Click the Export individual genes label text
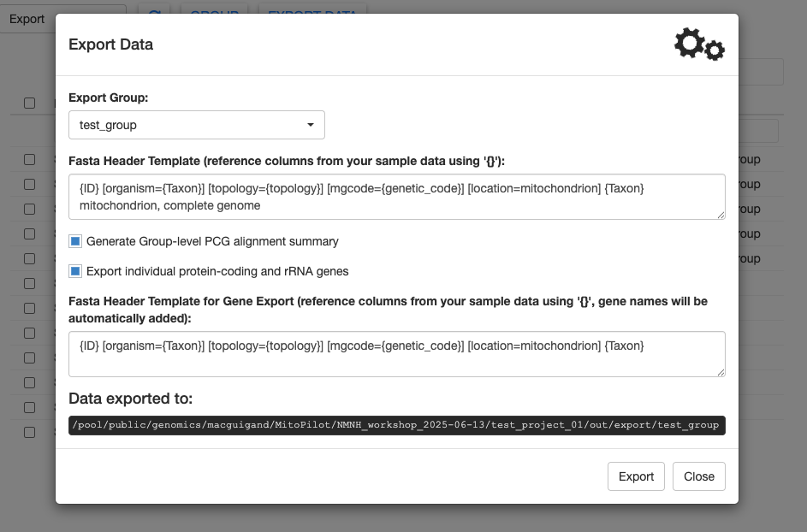Screen dimensions: 807x532 (x=217, y=271)
